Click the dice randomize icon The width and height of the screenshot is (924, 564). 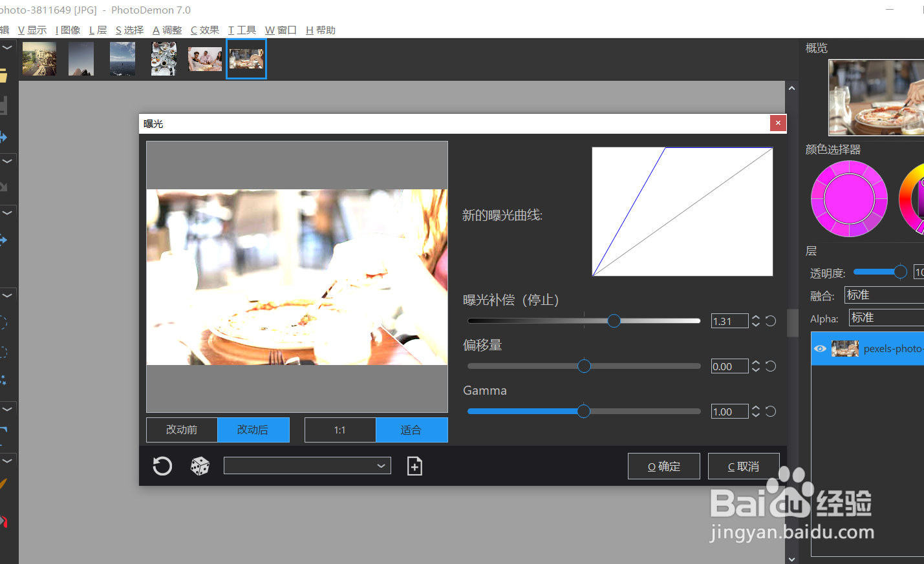click(x=200, y=466)
